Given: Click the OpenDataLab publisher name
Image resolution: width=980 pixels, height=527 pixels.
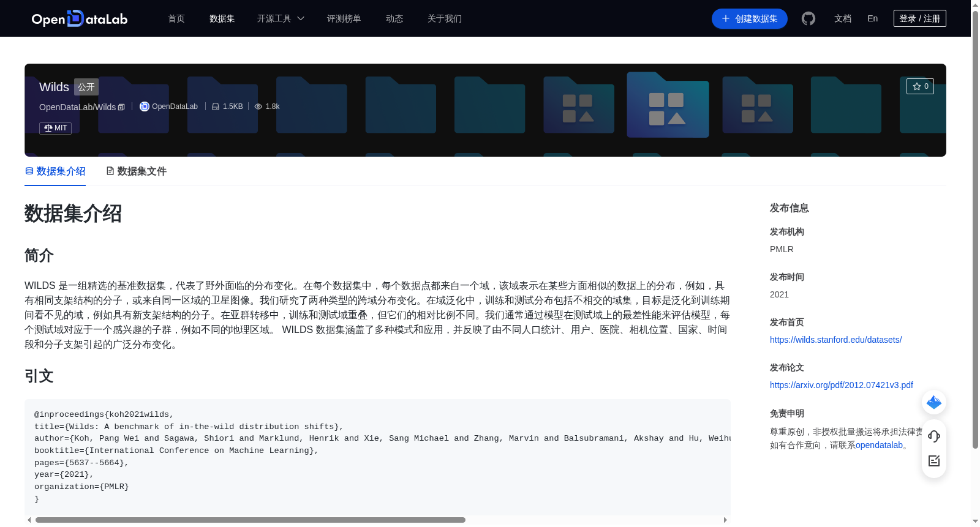Looking at the screenshot, I should pos(175,107).
